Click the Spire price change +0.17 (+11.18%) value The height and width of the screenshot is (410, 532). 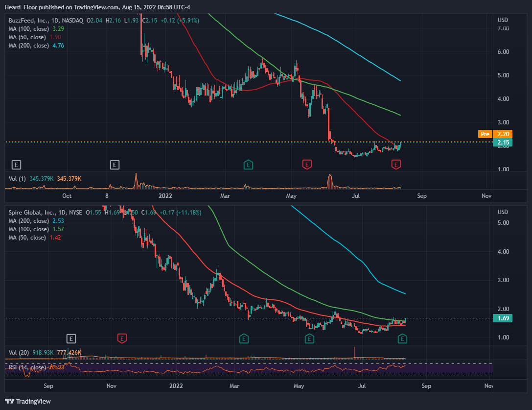(181, 213)
